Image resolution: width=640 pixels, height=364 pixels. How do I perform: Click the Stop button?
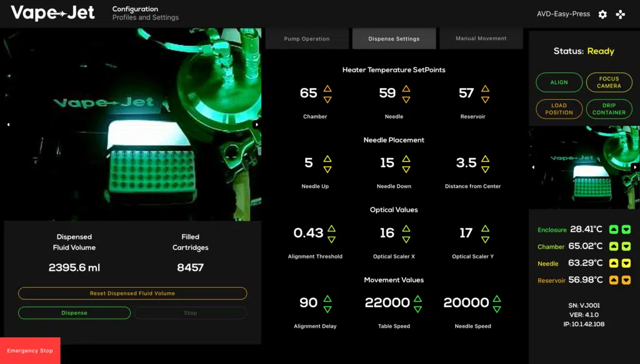[191, 313]
